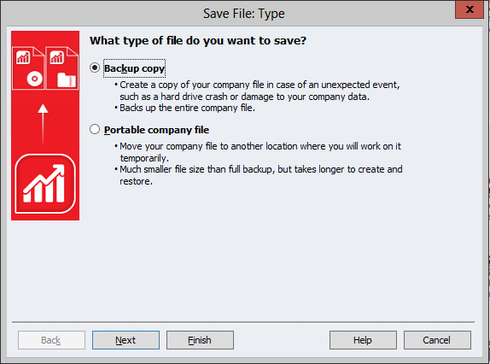Click the white upward arrow graphic
The width and height of the screenshot is (490, 364).
tap(43, 124)
